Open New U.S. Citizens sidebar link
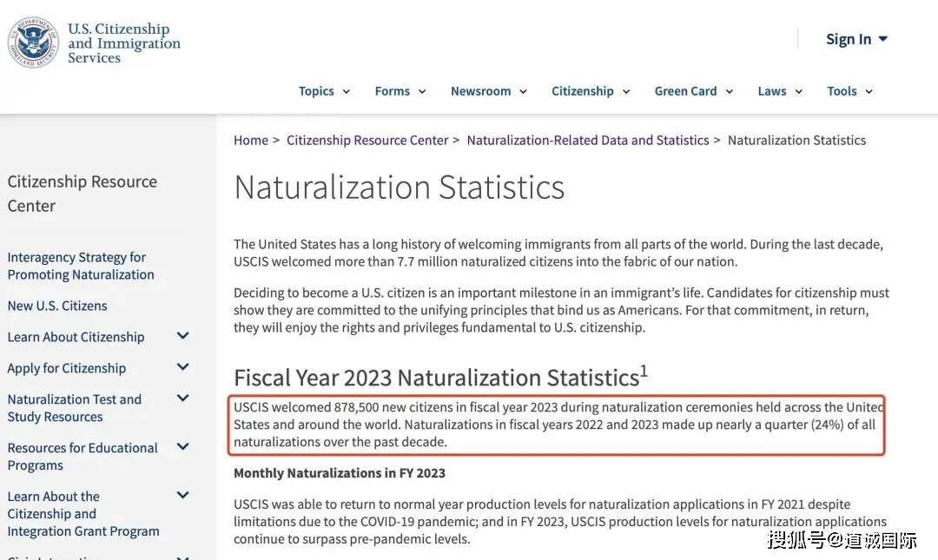The image size is (938, 560). pos(57,306)
